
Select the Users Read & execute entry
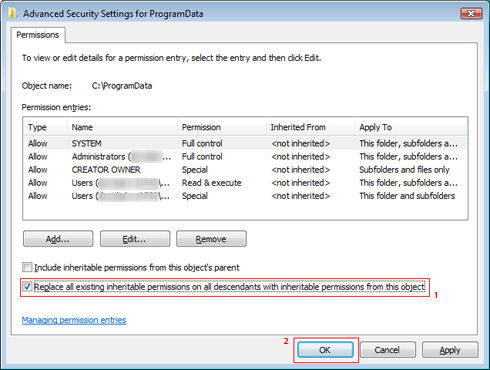245,183
